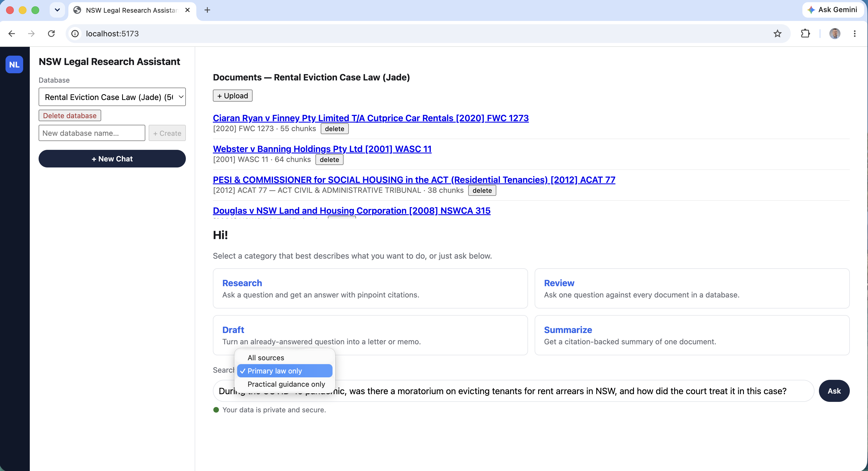Click the Ask Gemini button
The width and height of the screenshot is (868, 471).
click(833, 10)
